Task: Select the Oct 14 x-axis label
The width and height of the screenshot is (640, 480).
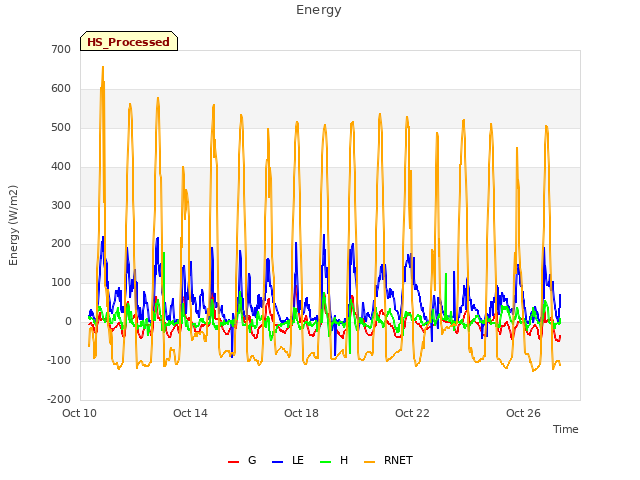Action: 190,413
